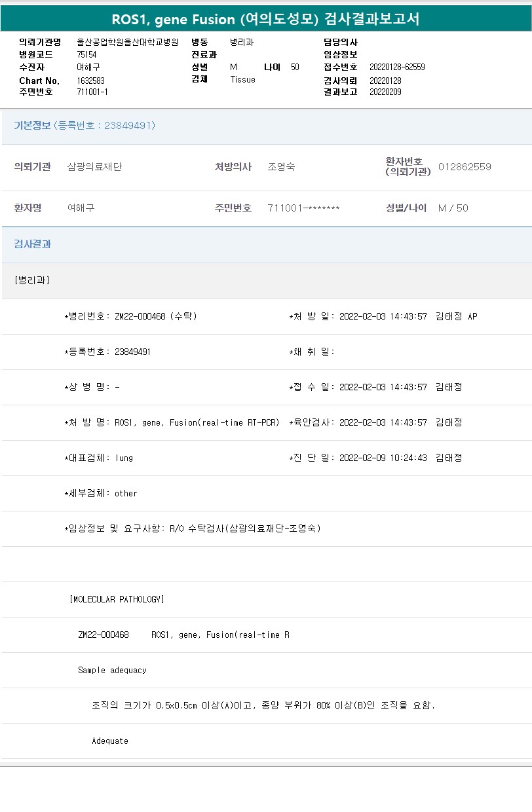The image size is (532, 812).
Task: Click the '기본정보 (등록번호 : 23849491)' section heading
Action: [x=85, y=126]
